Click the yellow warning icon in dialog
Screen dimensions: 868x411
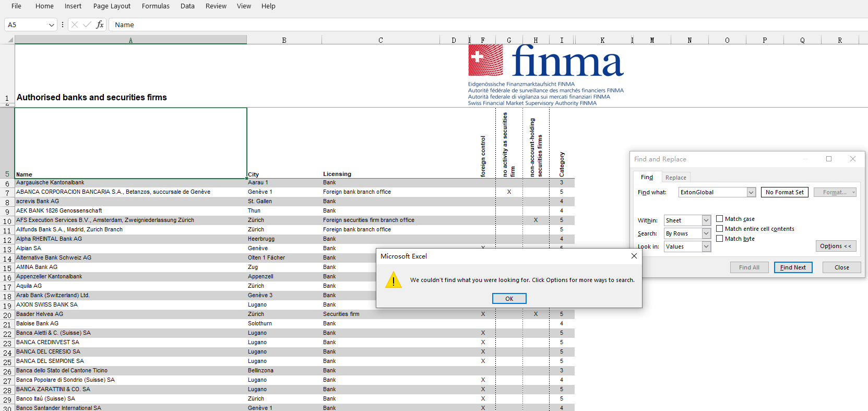coord(394,280)
